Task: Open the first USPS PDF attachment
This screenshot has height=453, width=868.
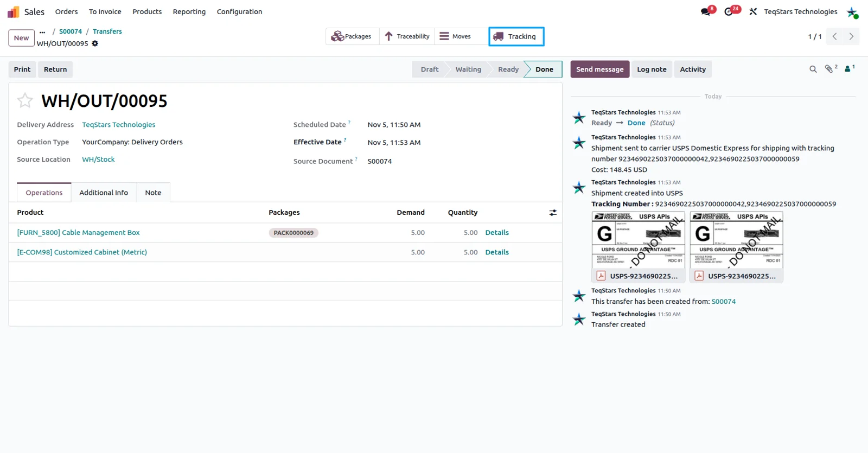Action: point(638,276)
